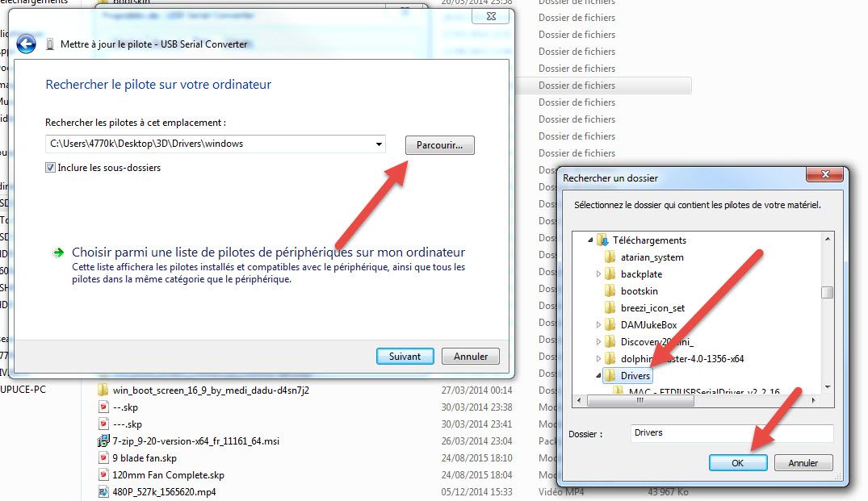Image resolution: width=868 pixels, height=501 pixels.
Task: Close the driver update wizard window
Action: coord(490,16)
